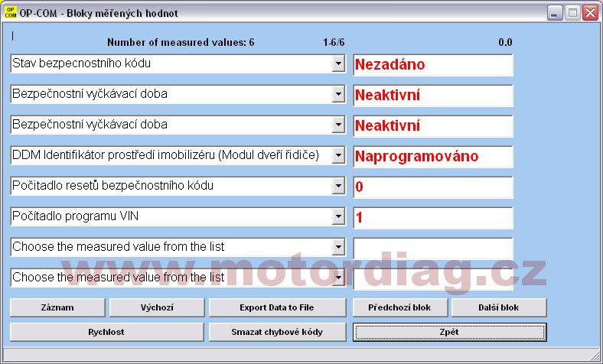Image resolution: width=603 pixels, height=364 pixels.
Task: Advance to Další blok
Action: (499, 307)
